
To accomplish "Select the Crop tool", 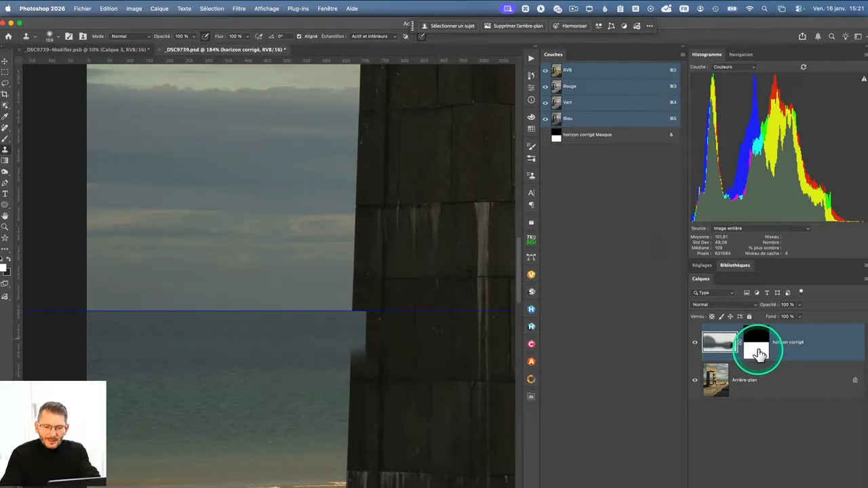I will click(5, 94).
